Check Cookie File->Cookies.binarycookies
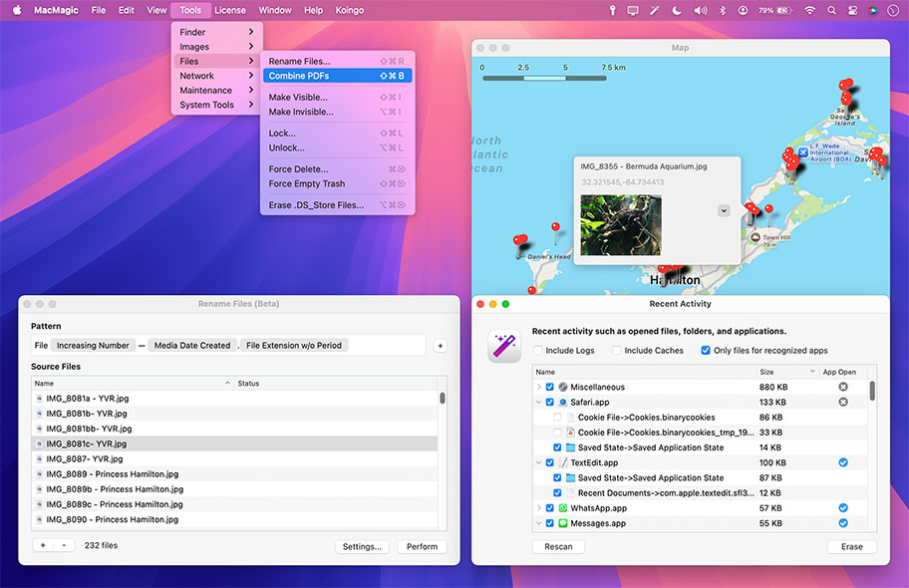Screen dimensions: 909x588 (x=556, y=417)
